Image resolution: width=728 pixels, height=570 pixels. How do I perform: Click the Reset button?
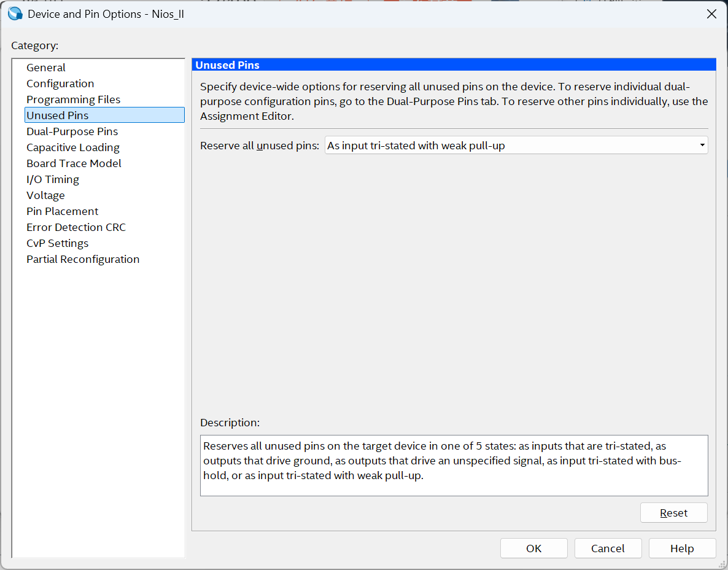(674, 513)
